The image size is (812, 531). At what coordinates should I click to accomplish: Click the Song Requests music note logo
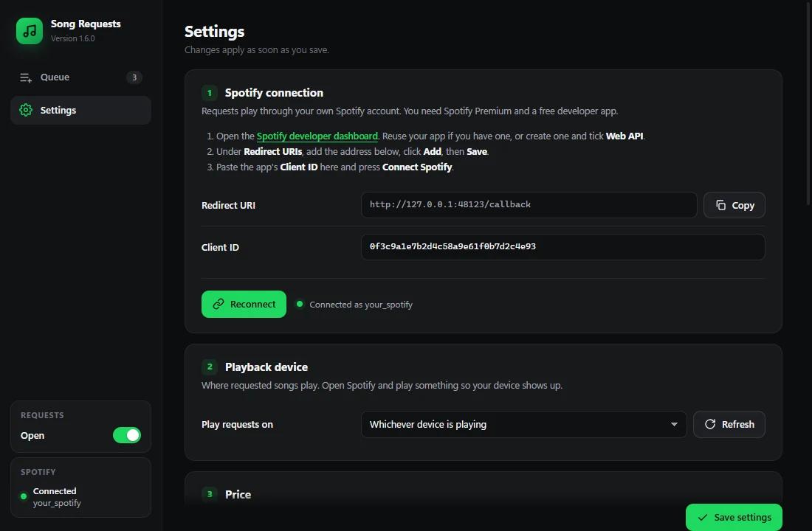[30, 31]
